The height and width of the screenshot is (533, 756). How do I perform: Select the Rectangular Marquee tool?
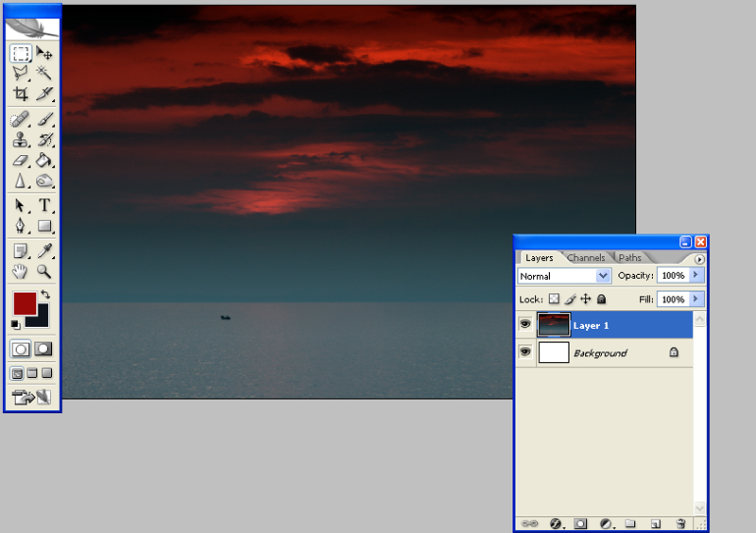20,53
